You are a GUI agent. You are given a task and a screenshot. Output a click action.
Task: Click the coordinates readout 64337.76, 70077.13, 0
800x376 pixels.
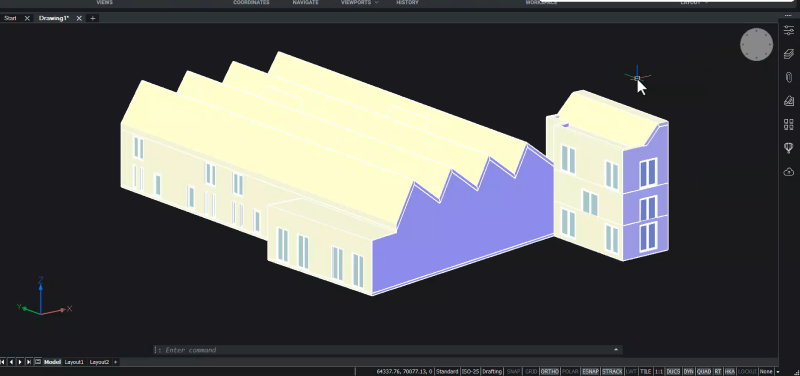pos(404,371)
